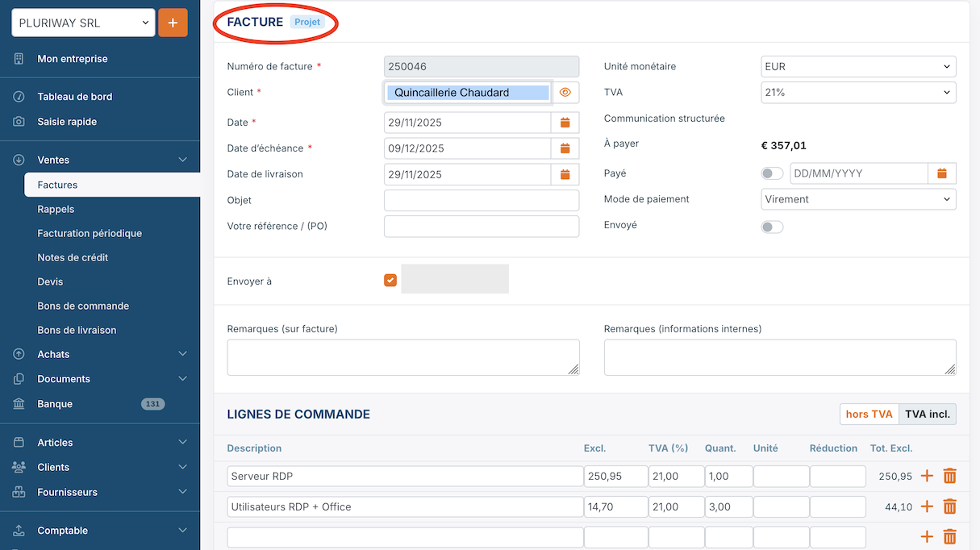Image resolution: width=980 pixels, height=550 pixels.
Task: Open calendar for Date de livraison
Action: click(565, 174)
